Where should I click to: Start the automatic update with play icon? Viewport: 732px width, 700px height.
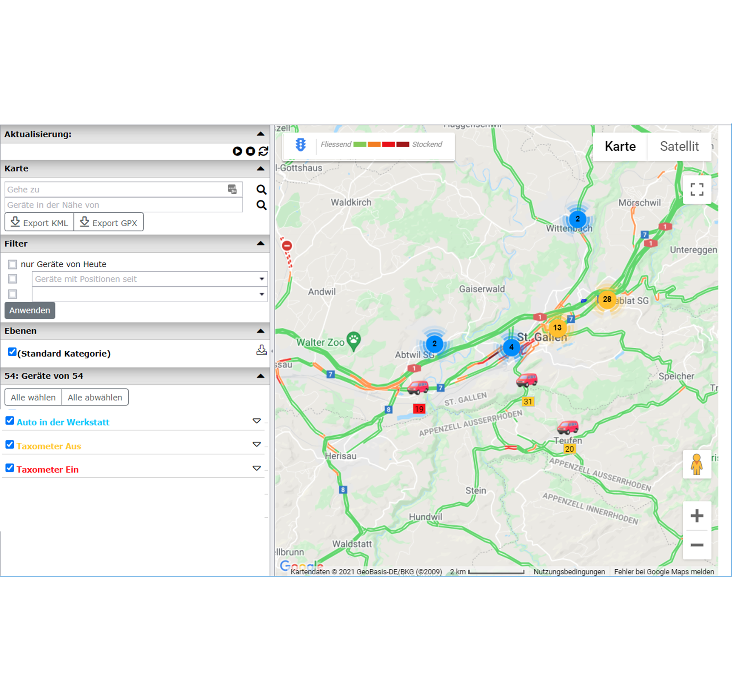coord(237,151)
